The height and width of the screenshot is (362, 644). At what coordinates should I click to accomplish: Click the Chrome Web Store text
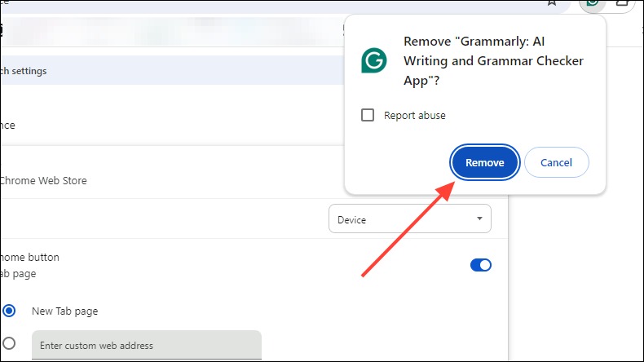43,180
